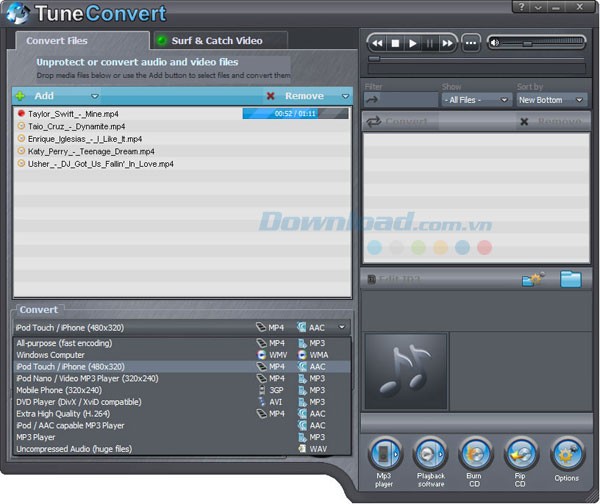Open the Convert profile combo box arrow
This screenshot has width=600, height=504.
click(x=341, y=327)
